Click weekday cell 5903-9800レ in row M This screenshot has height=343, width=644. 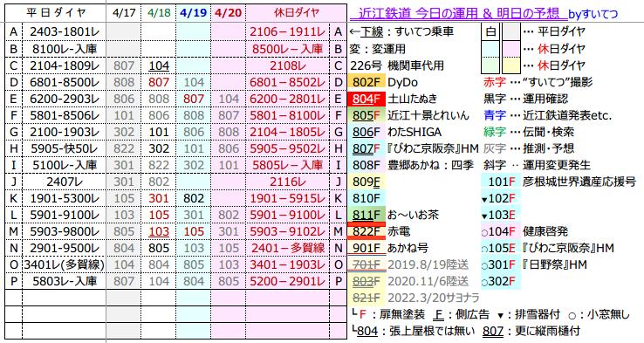click(x=65, y=231)
